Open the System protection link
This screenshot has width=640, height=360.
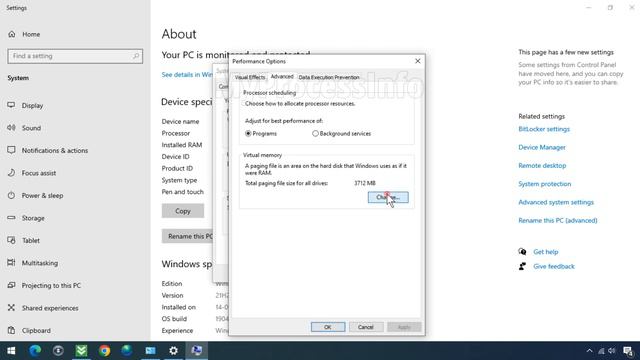click(544, 184)
